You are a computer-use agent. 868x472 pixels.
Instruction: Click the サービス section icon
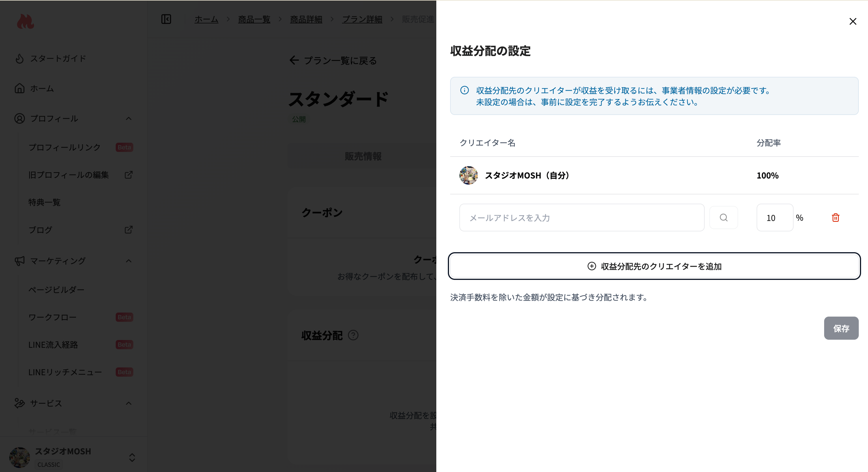pos(20,403)
